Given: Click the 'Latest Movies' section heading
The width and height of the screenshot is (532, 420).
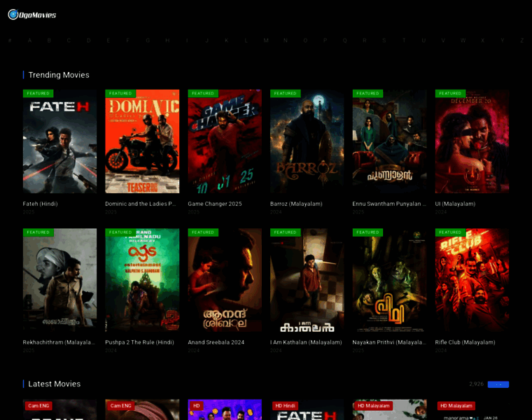Looking at the screenshot, I should pyautogui.click(x=55, y=384).
